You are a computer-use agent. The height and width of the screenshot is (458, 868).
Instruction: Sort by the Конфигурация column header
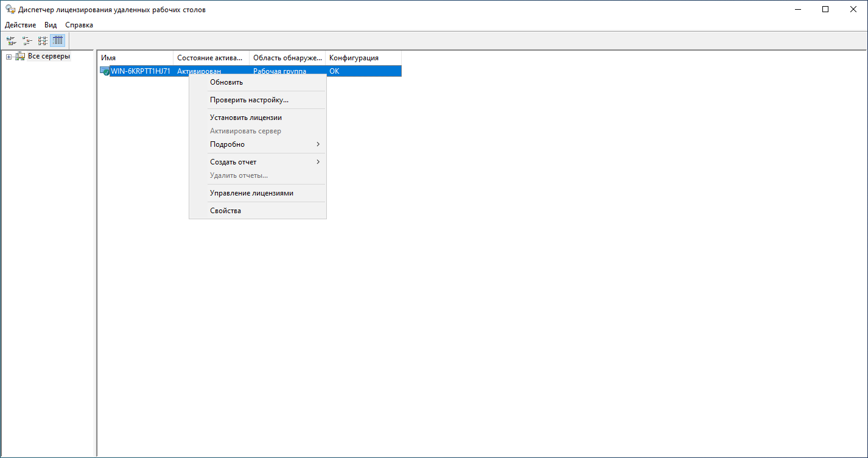(363, 58)
